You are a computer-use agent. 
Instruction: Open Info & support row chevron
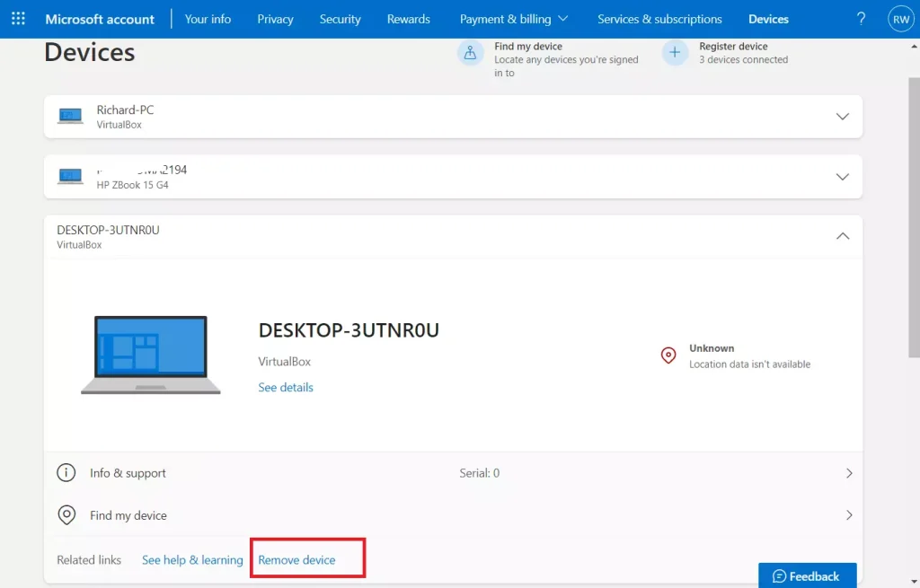[849, 473]
